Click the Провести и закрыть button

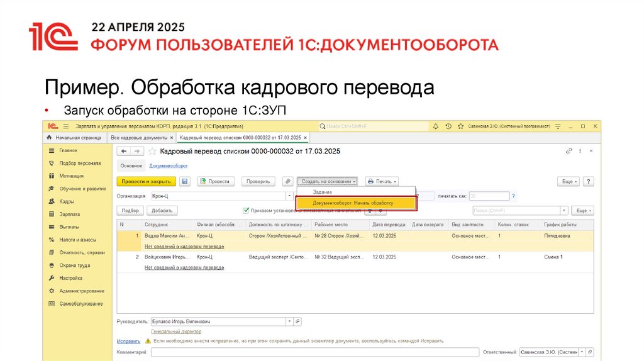tap(146, 181)
